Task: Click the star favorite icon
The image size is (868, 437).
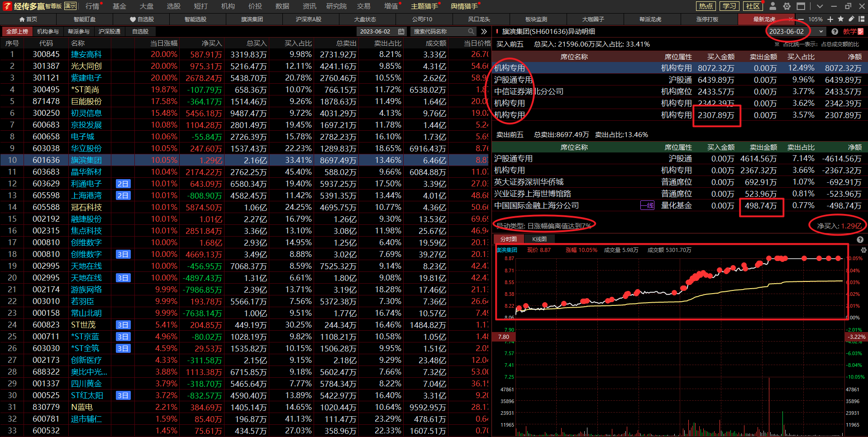Action: pyautogui.click(x=840, y=19)
